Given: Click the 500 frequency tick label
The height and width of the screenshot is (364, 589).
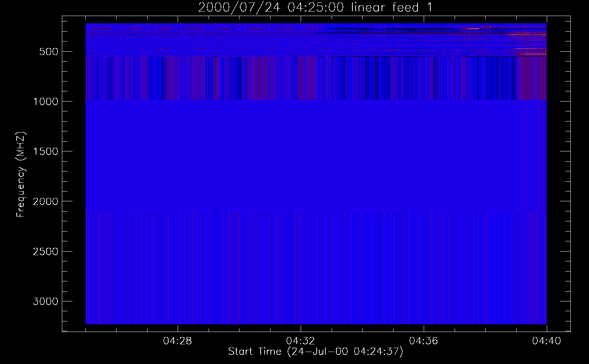Looking at the screenshot, I should tap(49, 52).
